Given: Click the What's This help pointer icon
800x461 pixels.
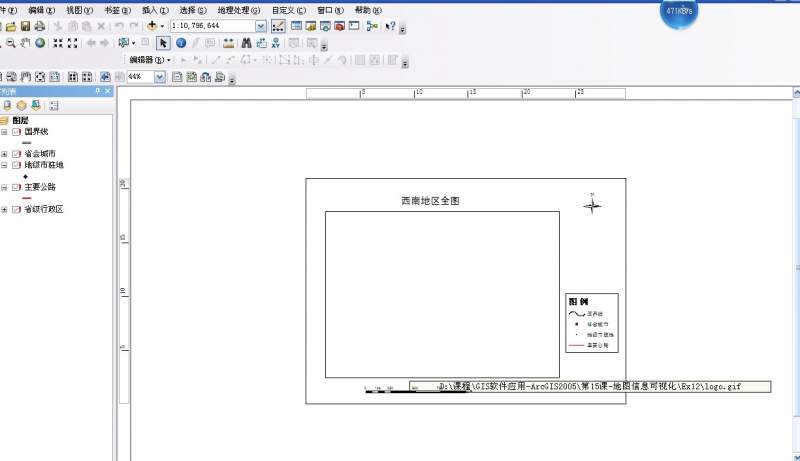Looking at the screenshot, I should pyautogui.click(x=390, y=26).
